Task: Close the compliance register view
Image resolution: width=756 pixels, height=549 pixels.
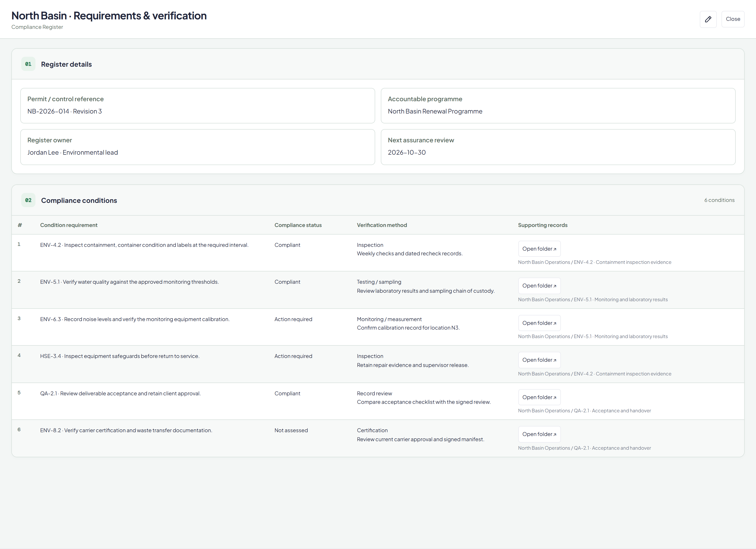Action: 733,19
